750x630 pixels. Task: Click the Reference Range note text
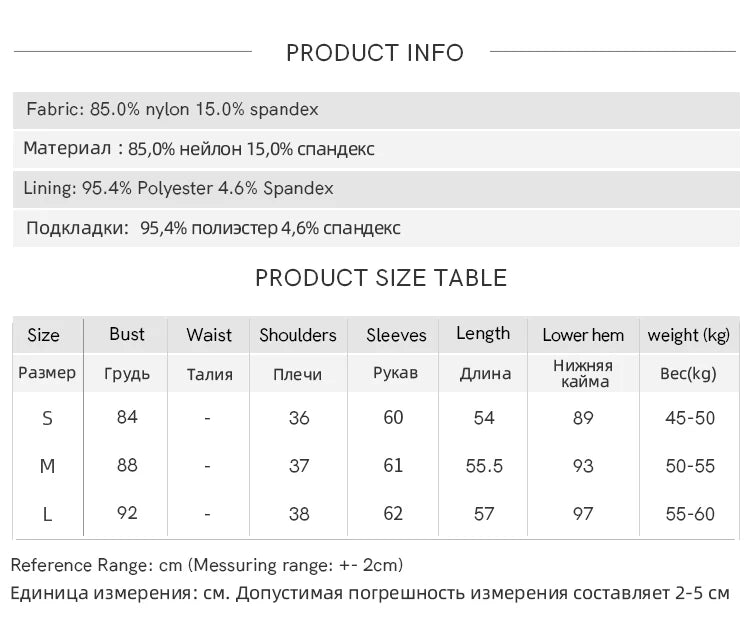[207, 565]
